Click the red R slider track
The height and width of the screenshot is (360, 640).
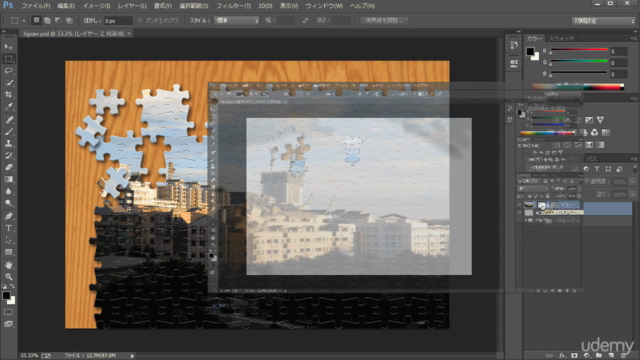(579, 50)
